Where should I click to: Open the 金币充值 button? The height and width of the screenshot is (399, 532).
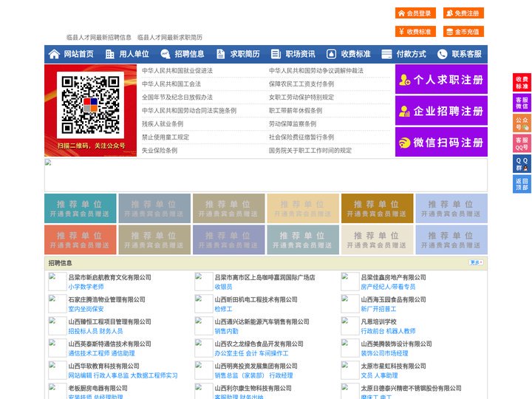click(463, 32)
